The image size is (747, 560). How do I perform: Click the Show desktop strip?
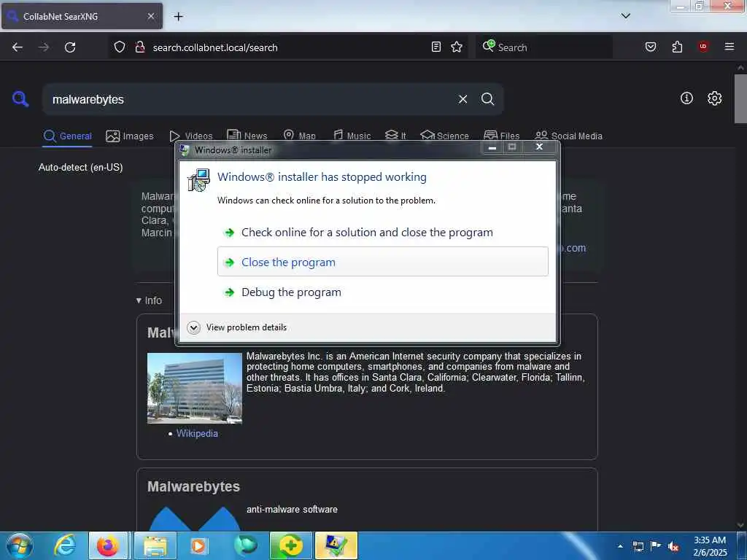[742, 545]
